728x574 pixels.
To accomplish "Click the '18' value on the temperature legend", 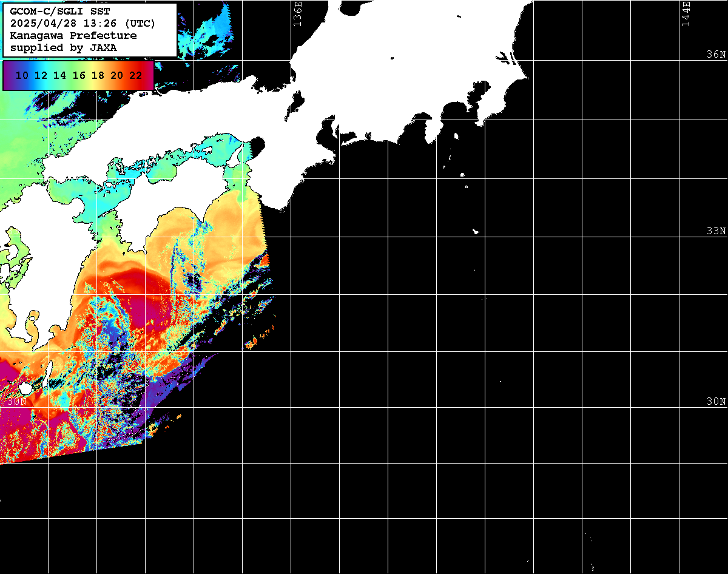I will 98,75.
